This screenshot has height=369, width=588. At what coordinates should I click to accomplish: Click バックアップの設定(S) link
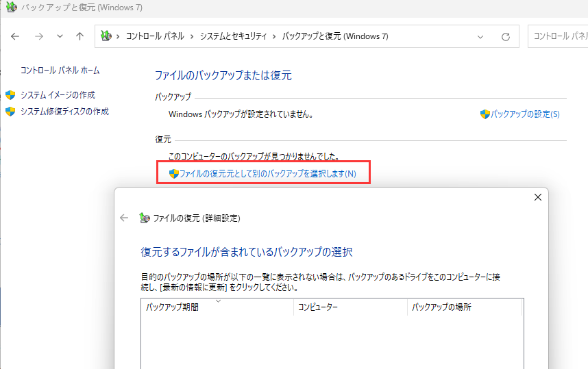coord(525,114)
